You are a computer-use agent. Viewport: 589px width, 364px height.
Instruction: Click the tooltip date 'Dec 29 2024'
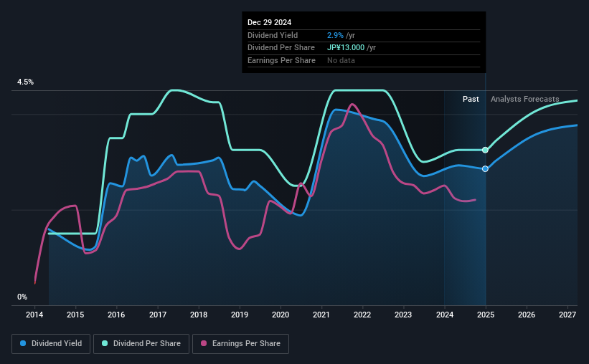269,22
